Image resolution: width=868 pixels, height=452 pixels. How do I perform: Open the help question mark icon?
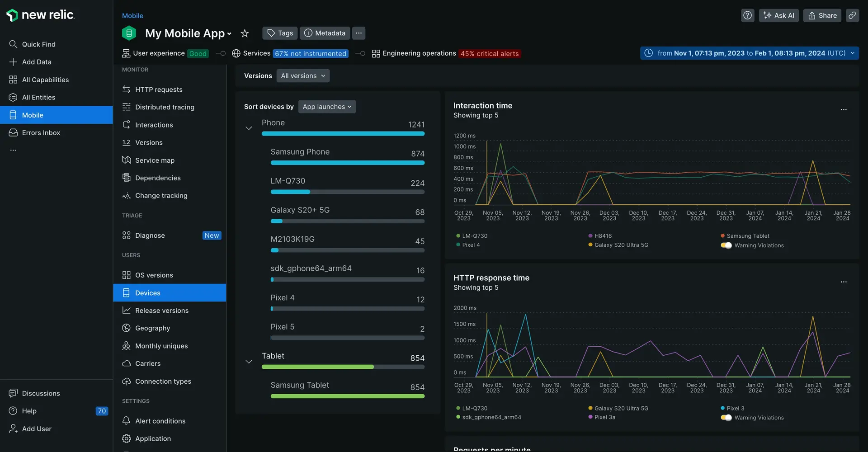[748, 15]
